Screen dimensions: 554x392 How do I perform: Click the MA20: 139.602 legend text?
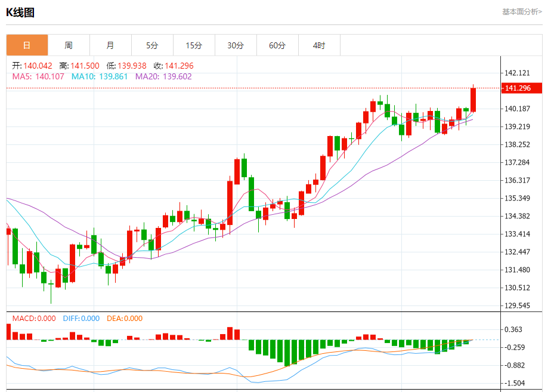[x=163, y=76]
